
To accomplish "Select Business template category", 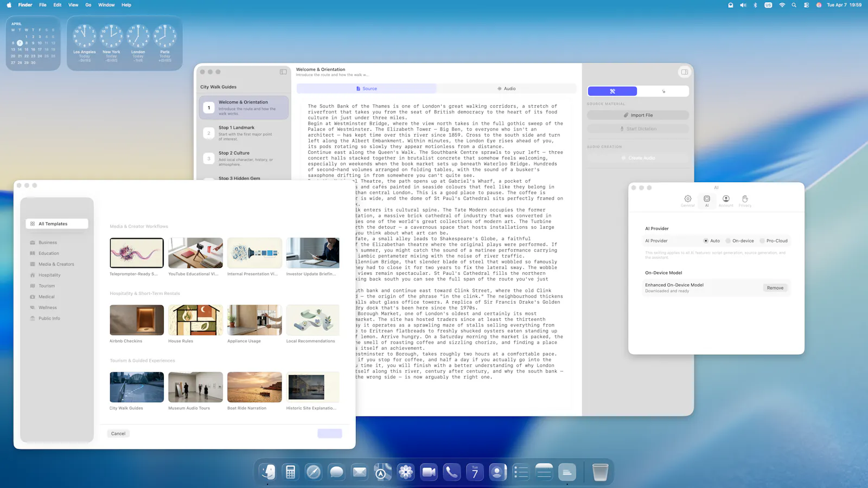I will tap(57, 242).
